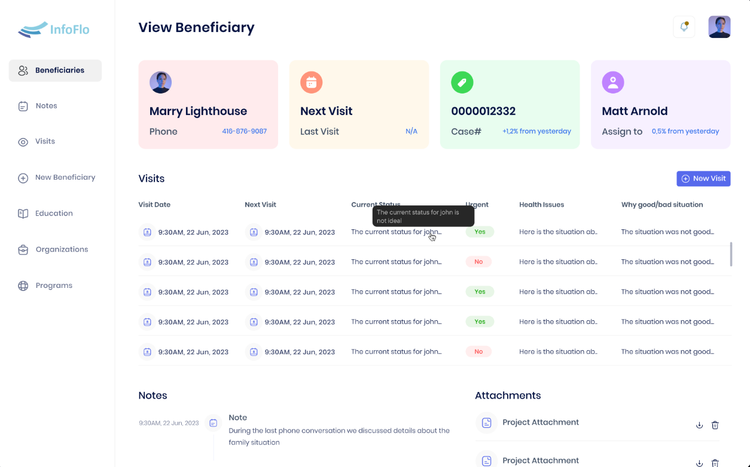
Task: Delete the first Project Attachment
Action: tap(715, 425)
